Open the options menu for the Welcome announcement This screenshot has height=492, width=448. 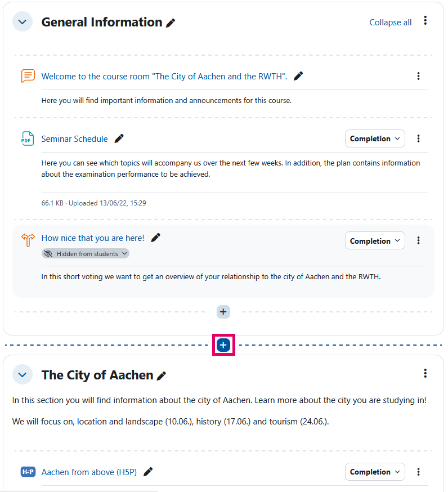tap(418, 75)
